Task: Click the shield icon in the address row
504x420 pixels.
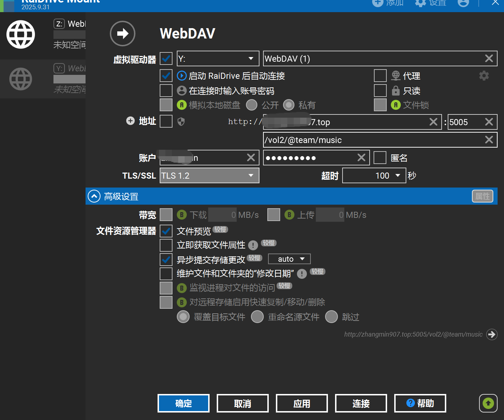Action: (x=181, y=122)
